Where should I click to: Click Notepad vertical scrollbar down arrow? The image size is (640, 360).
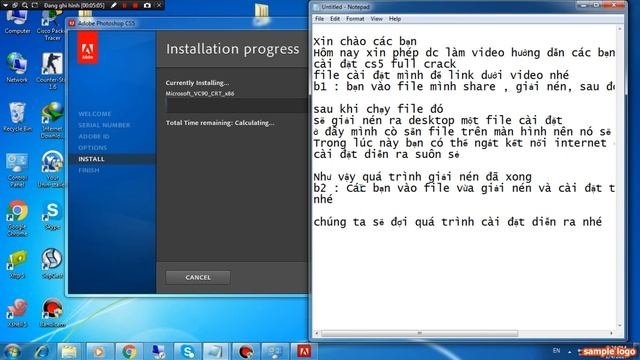click(x=620, y=326)
